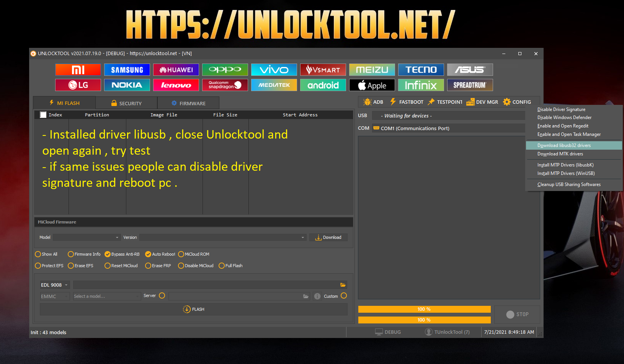This screenshot has width=624, height=364.
Task: Select the MediaTek tile
Action: (274, 85)
